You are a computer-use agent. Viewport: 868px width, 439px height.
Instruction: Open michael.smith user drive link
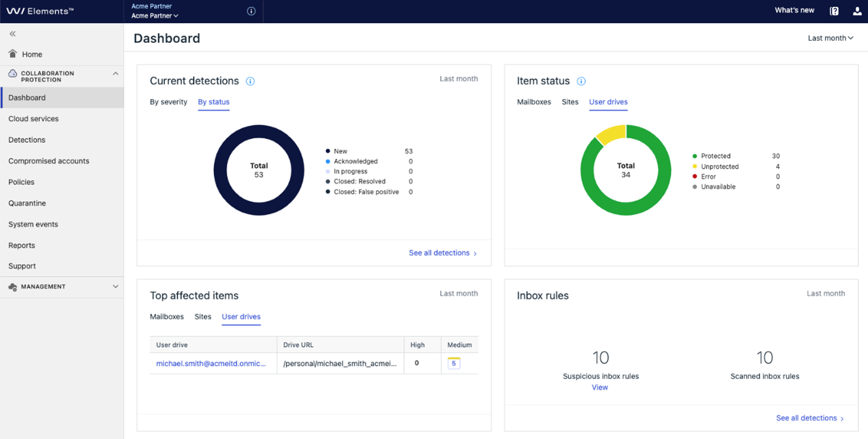click(211, 364)
